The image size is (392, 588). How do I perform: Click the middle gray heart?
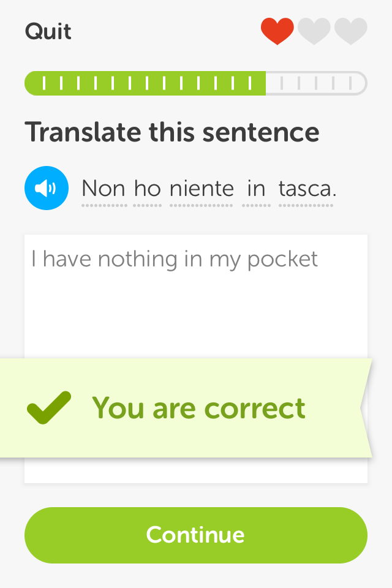click(x=314, y=31)
